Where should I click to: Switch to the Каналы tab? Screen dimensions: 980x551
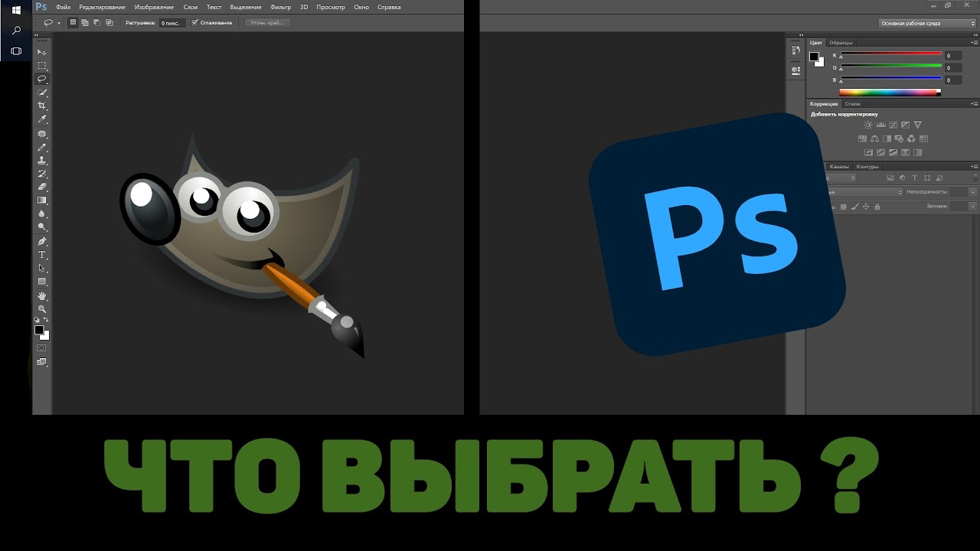(x=839, y=167)
